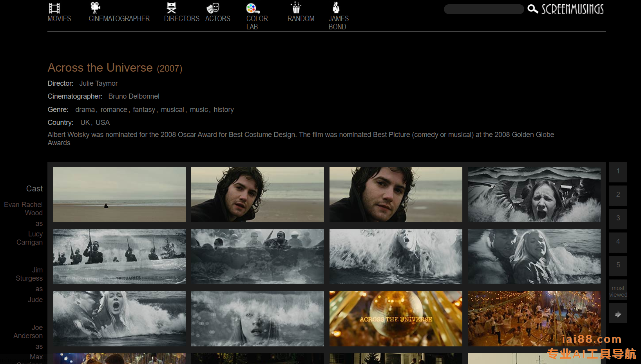
Task: Click the Actors theater masks icon
Action: [x=213, y=8]
